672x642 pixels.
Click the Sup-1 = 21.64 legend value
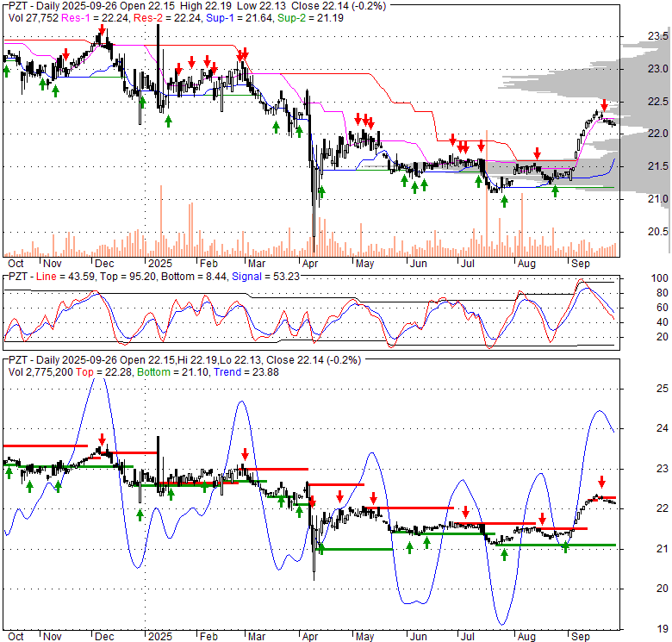(240, 18)
